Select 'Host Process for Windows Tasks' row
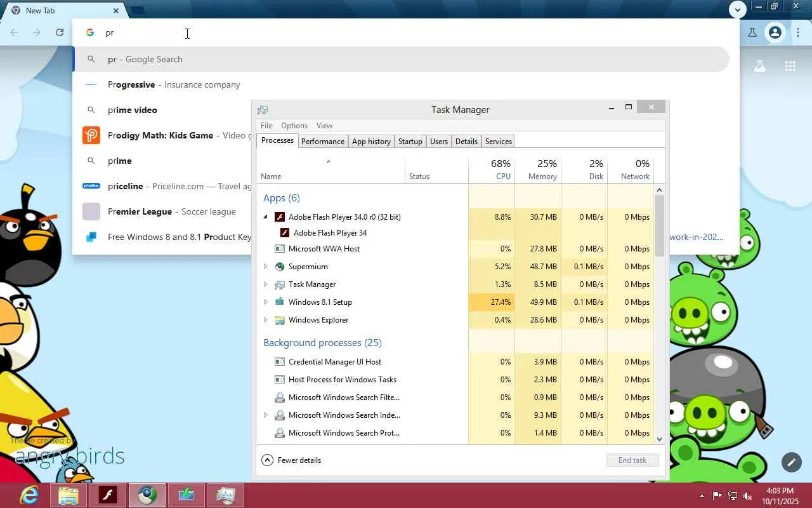This screenshot has height=508, width=812. [x=455, y=380]
